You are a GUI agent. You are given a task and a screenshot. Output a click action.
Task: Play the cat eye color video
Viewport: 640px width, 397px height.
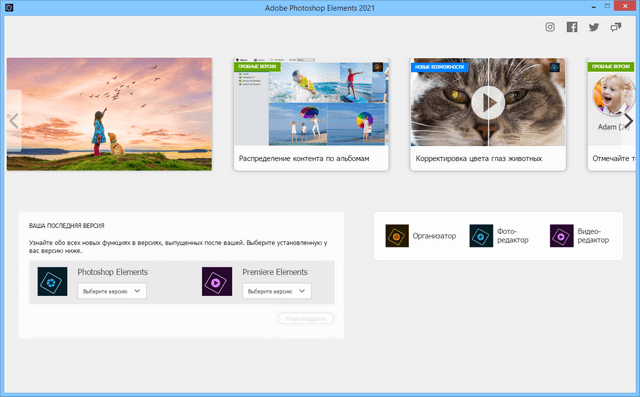pyautogui.click(x=488, y=103)
